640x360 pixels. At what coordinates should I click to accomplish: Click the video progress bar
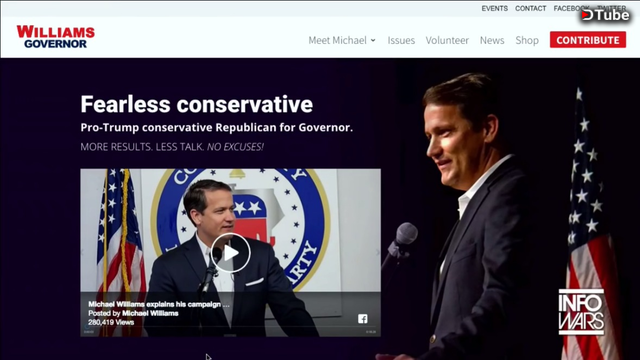coord(231,328)
